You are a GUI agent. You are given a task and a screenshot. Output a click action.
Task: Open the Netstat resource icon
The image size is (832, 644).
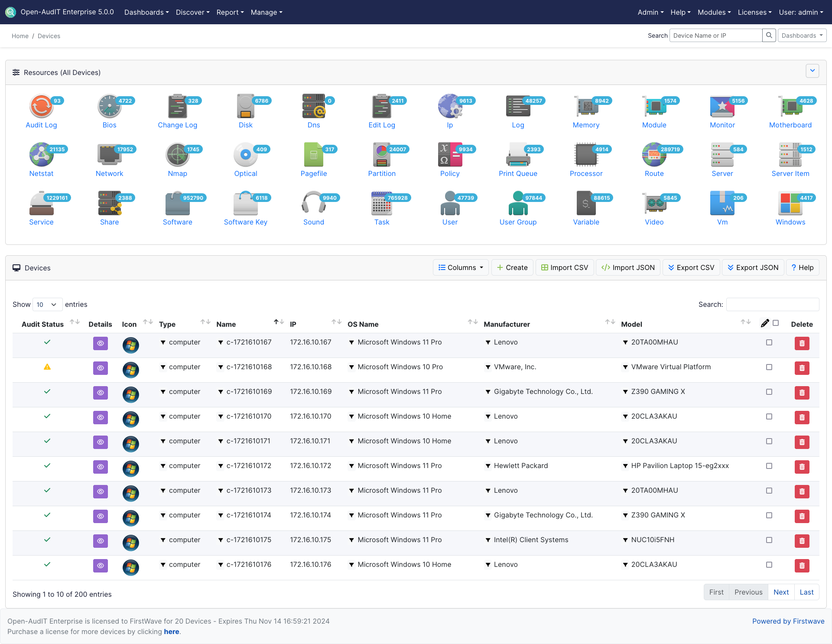[42, 155]
